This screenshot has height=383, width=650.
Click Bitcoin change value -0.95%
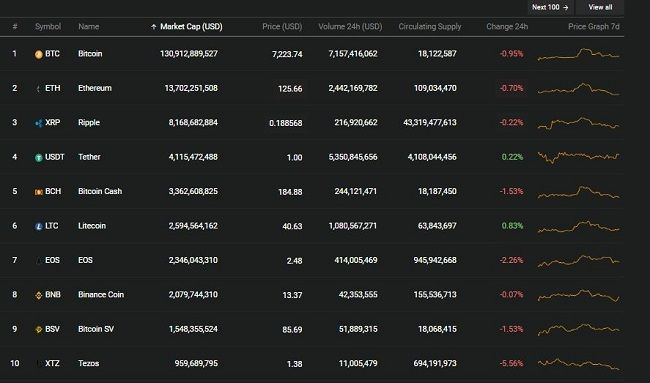512,53
